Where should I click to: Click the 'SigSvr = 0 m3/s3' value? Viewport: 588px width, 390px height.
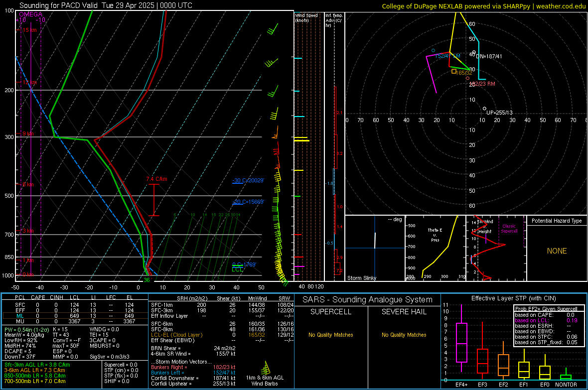pyautogui.click(x=110, y=357)
